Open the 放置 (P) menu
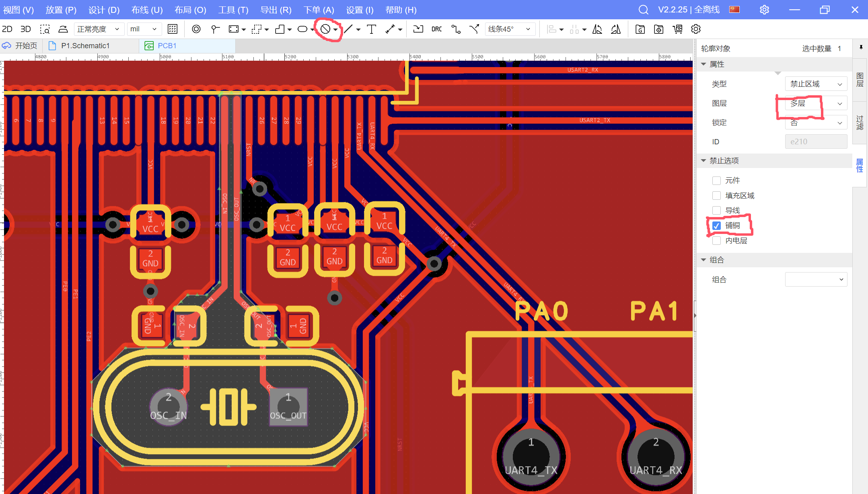 click(x=61, y=10)
